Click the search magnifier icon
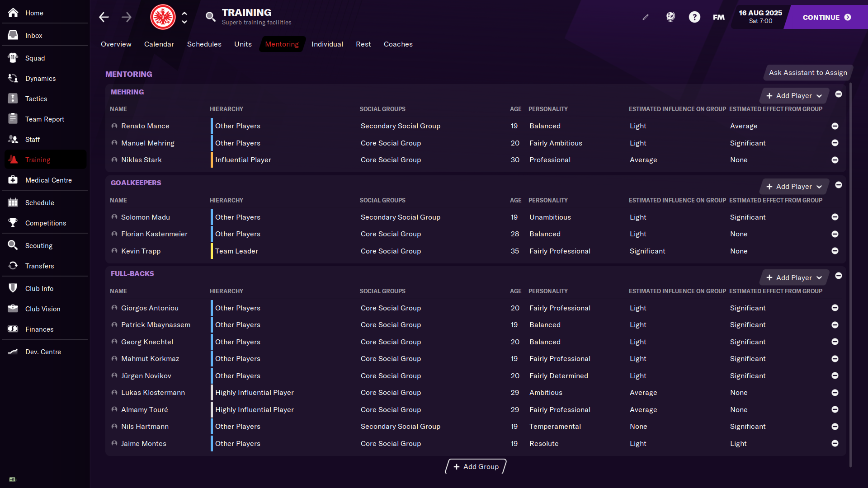 pyautogui.click(x=210, y=17)
